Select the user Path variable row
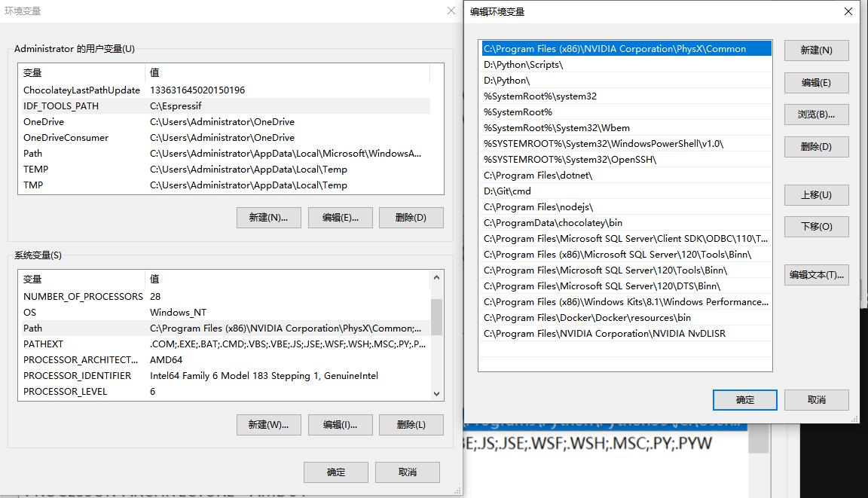This screenshot has width=868, height=498. coord(225,153)
